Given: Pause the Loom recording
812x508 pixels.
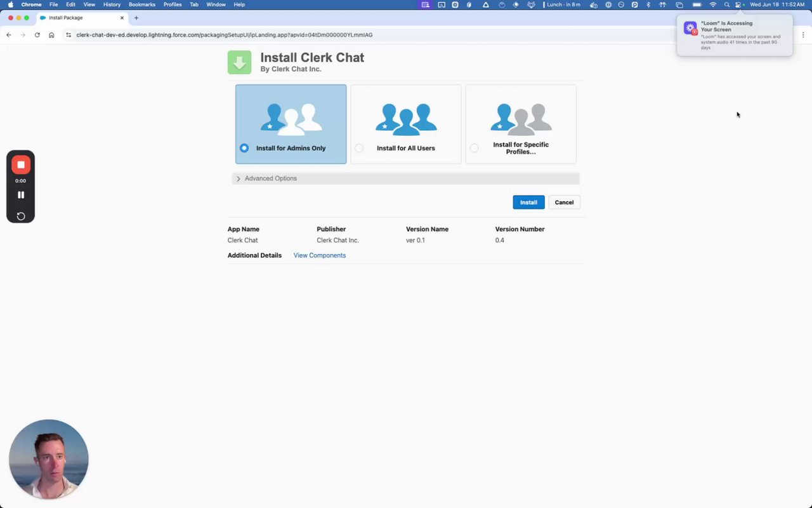Looking at the screenshot, I should [x=21, y=195].
